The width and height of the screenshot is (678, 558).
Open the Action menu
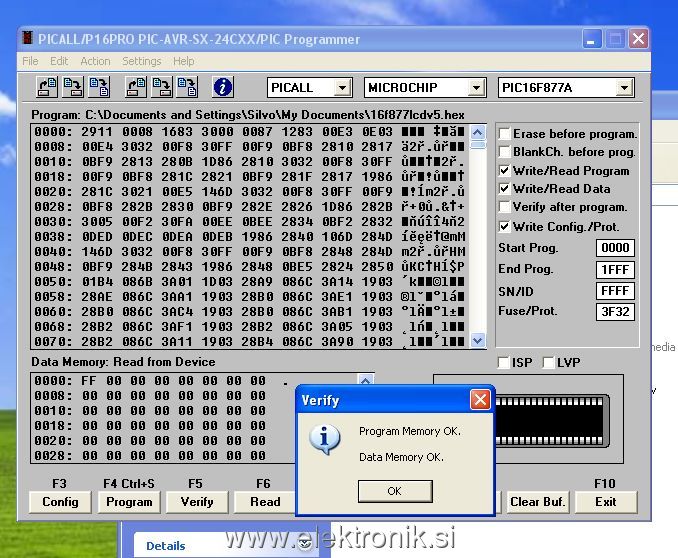click(95, 61)
